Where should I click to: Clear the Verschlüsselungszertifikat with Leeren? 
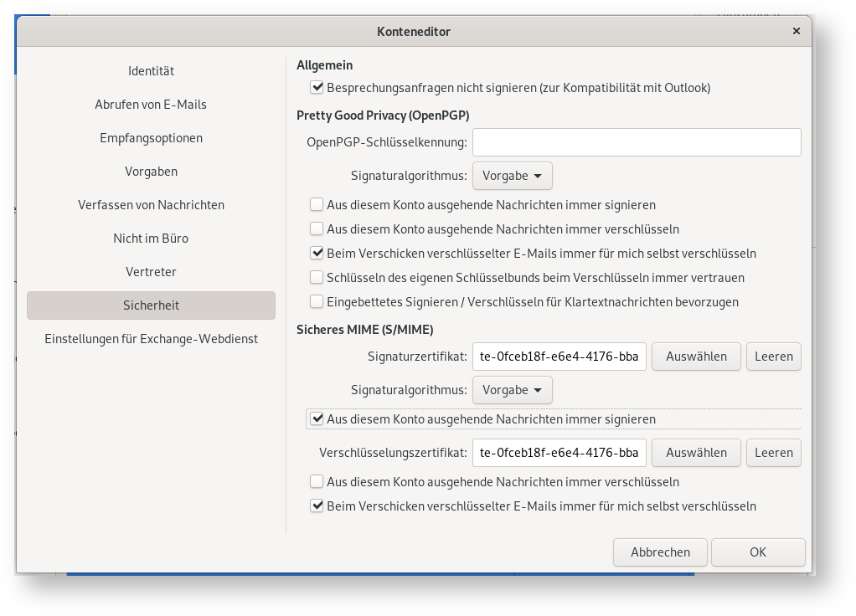(x=773, y=453)
